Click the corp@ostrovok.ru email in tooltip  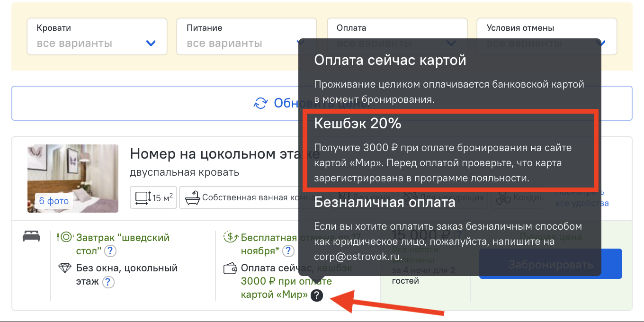pos(358,257)
